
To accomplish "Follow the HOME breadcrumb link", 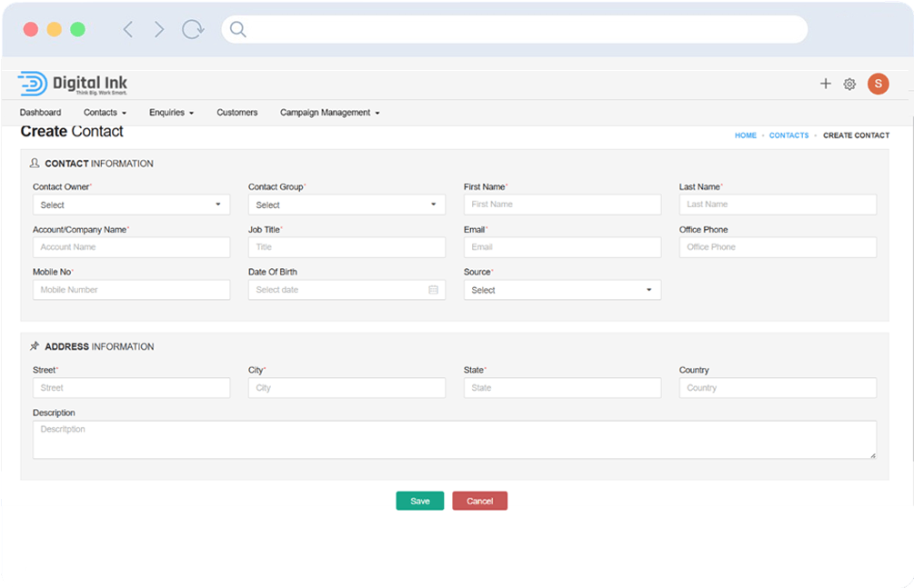I will click(x=745, y=135).
